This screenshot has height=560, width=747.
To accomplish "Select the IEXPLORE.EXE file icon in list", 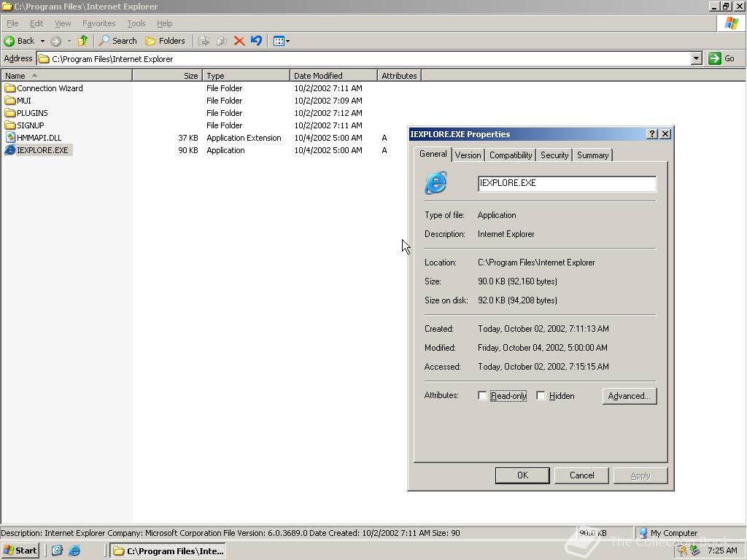I will tap(10, 150).
